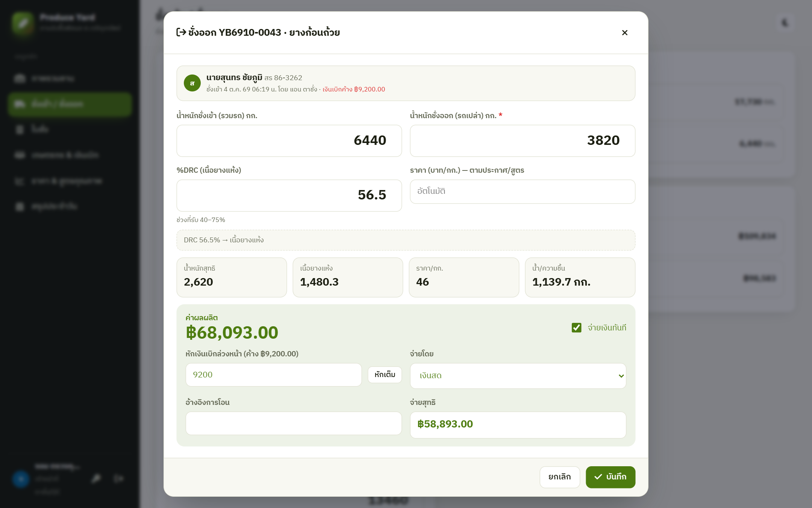Uncheck the จ่ายเงินทันที checkbox
This screenshot has height=508, width=812.
[576, 328]
